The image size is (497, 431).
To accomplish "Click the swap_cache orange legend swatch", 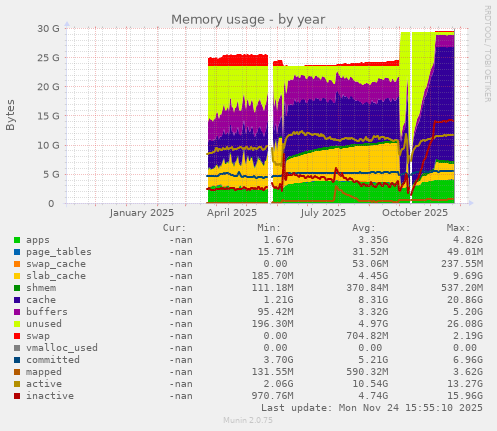I will tap(17, 264).
